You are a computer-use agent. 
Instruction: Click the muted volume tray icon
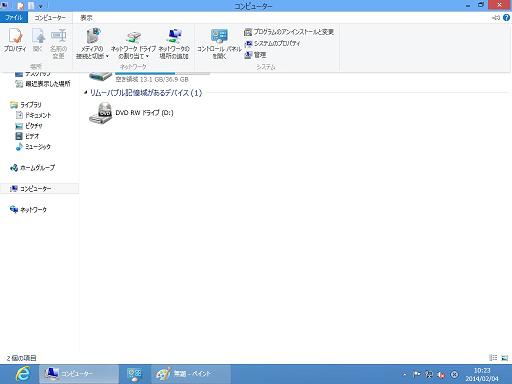(441, 374)
